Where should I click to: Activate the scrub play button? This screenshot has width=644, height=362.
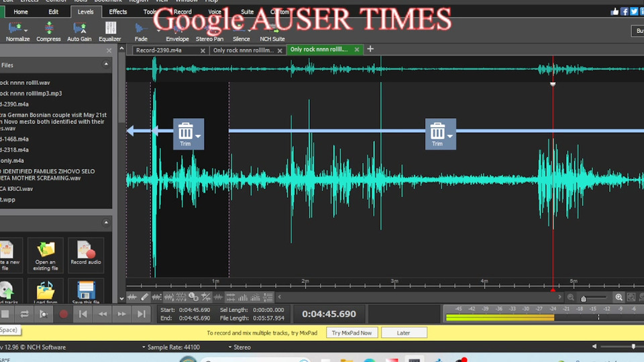pos(44,314)
